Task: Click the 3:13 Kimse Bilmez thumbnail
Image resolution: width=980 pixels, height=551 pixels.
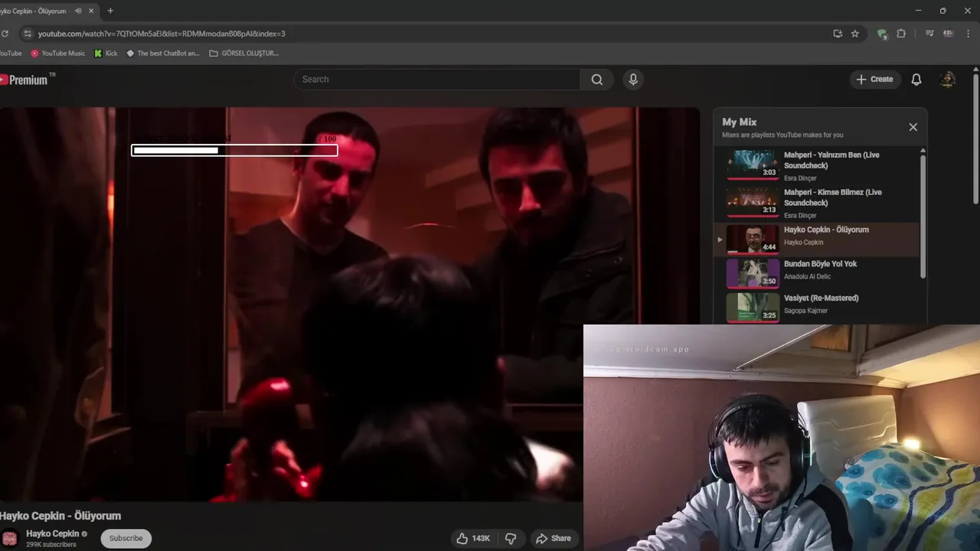Action: (753, 202)
